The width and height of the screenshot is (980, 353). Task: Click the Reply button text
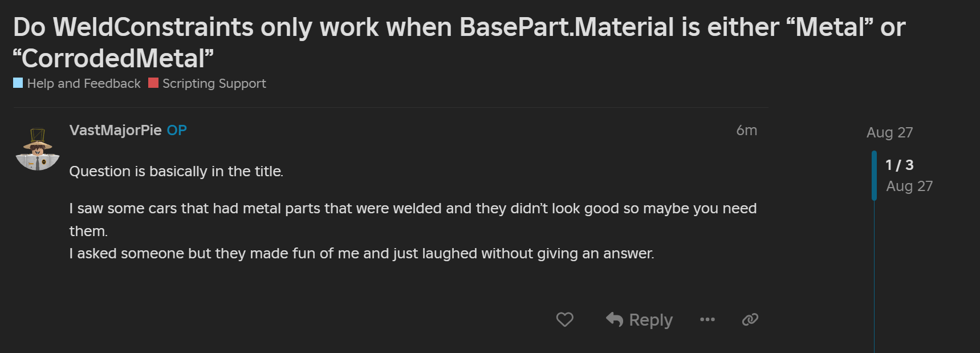651,320
